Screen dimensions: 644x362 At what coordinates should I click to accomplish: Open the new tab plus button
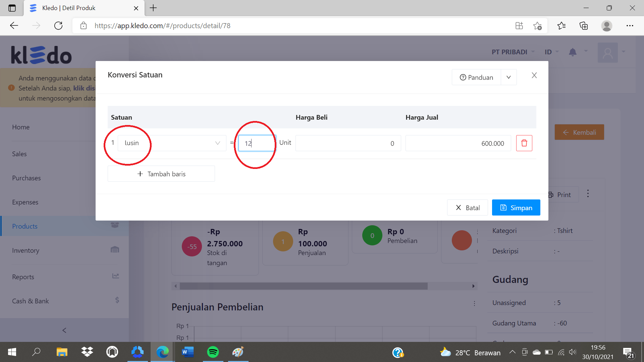click(153, 8)
